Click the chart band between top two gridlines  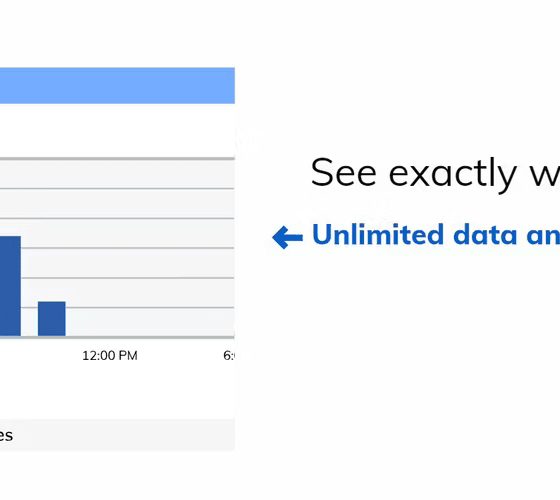(x=117, y=174)
